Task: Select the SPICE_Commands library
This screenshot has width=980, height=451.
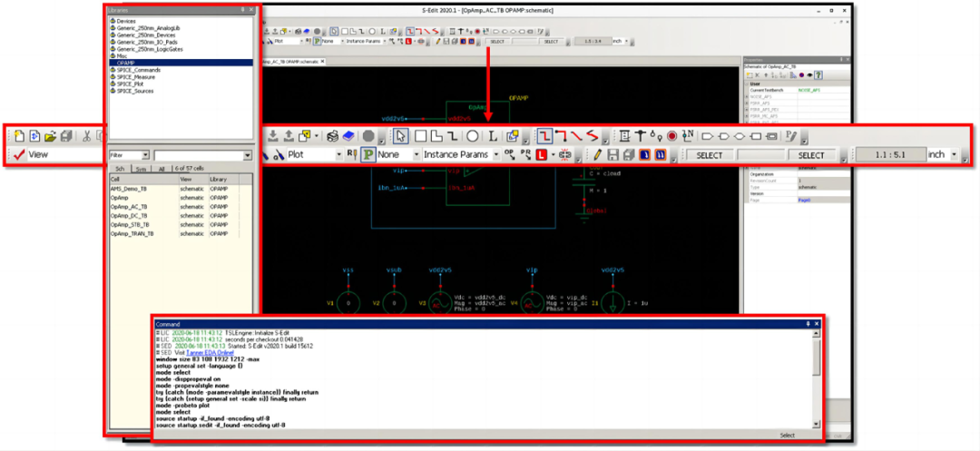Action: [138, 70]
